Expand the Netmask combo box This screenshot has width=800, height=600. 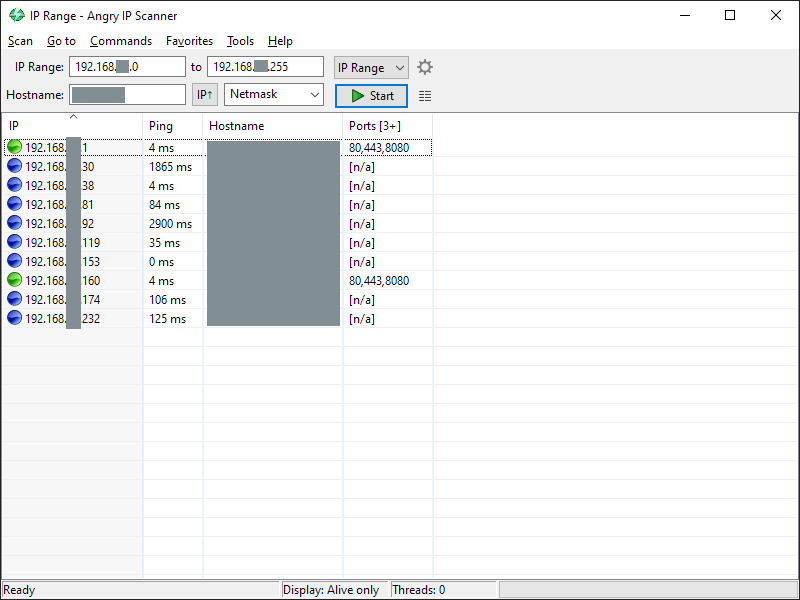(x=274, y=94)
